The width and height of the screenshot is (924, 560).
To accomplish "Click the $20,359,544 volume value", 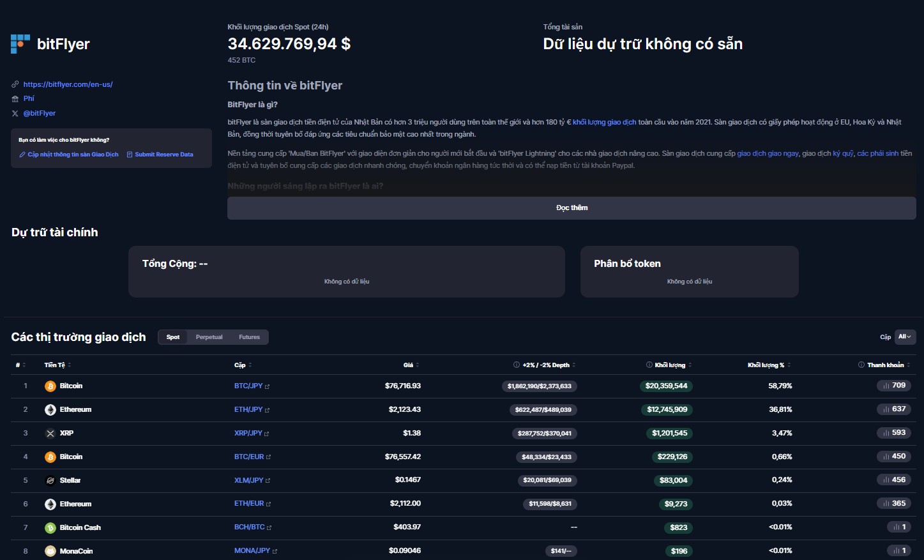I will (666, 386).
